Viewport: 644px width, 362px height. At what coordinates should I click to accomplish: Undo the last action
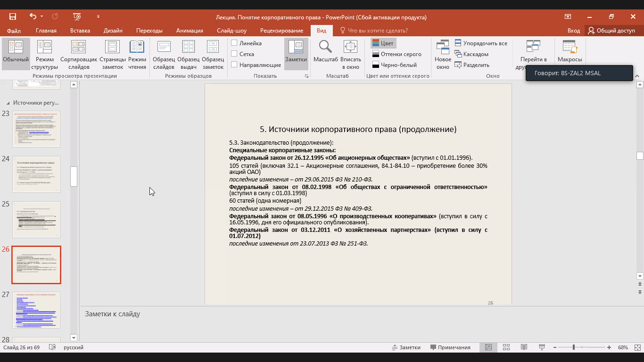click(33, 16)
